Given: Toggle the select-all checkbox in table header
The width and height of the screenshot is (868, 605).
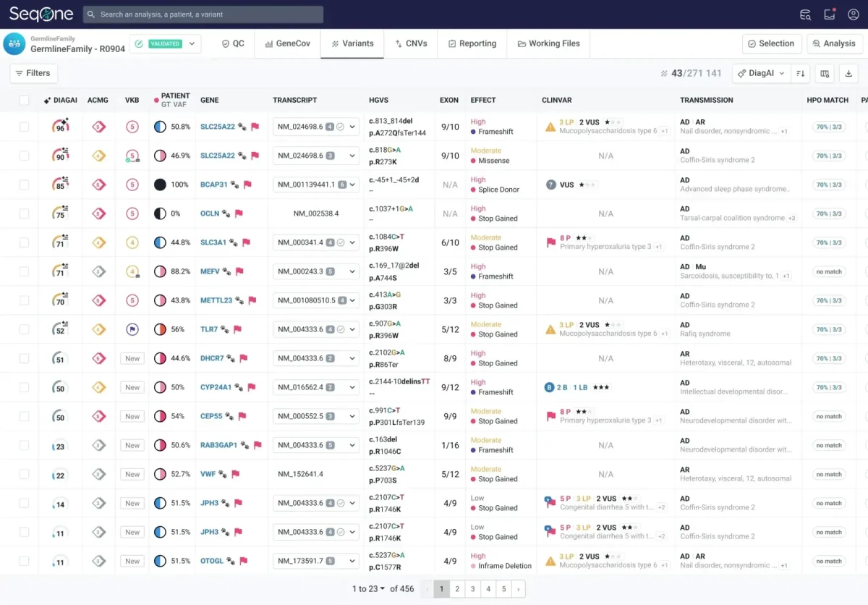Looking at the screenshot, I should point(25,101).
